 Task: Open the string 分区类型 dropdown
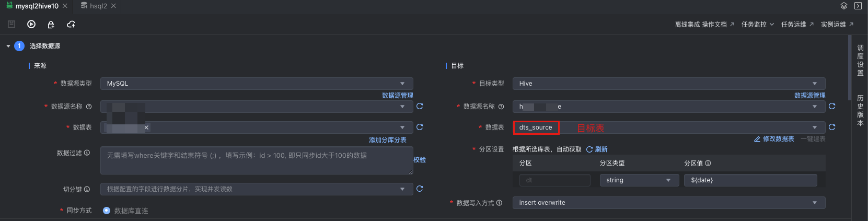pos(638,180)
